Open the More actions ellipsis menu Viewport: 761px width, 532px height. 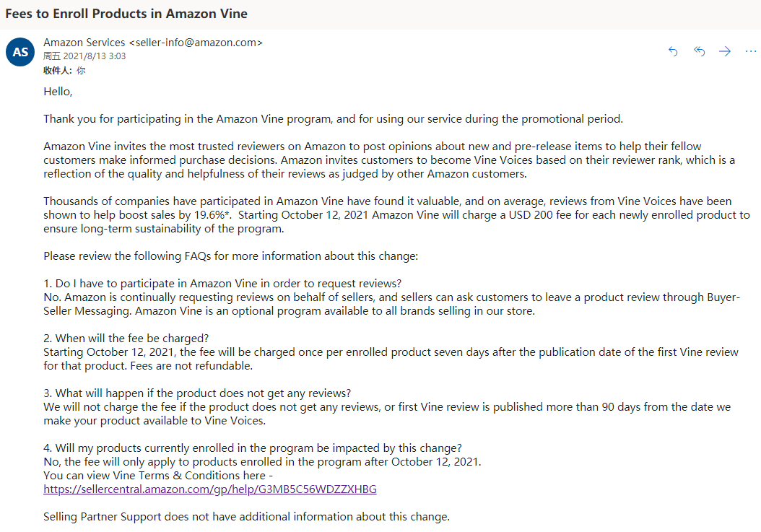coord(750,51)
